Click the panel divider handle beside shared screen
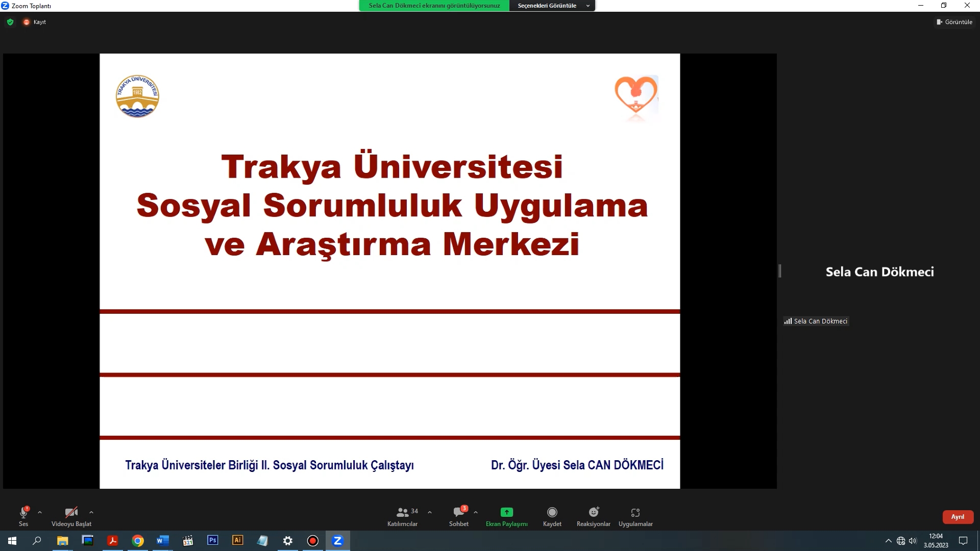Viewport: 980px width, 551px height. click(x=780, y=271)
